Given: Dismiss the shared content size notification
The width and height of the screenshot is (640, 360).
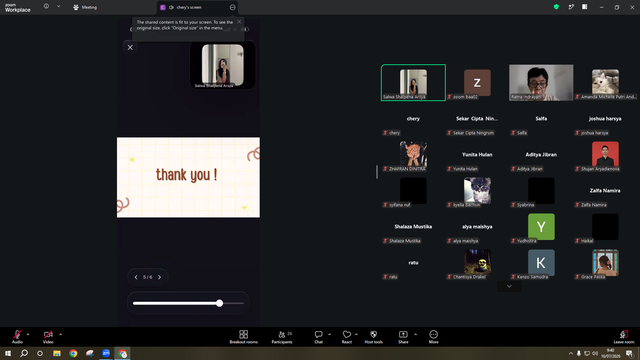Looking at the screenshot, I should click(x=239, y=22).
